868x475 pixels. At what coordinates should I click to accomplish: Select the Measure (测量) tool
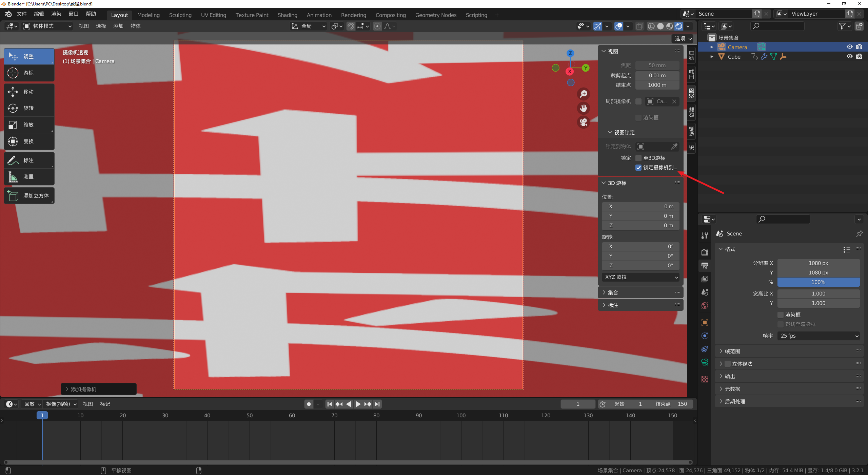coord(29,177)
